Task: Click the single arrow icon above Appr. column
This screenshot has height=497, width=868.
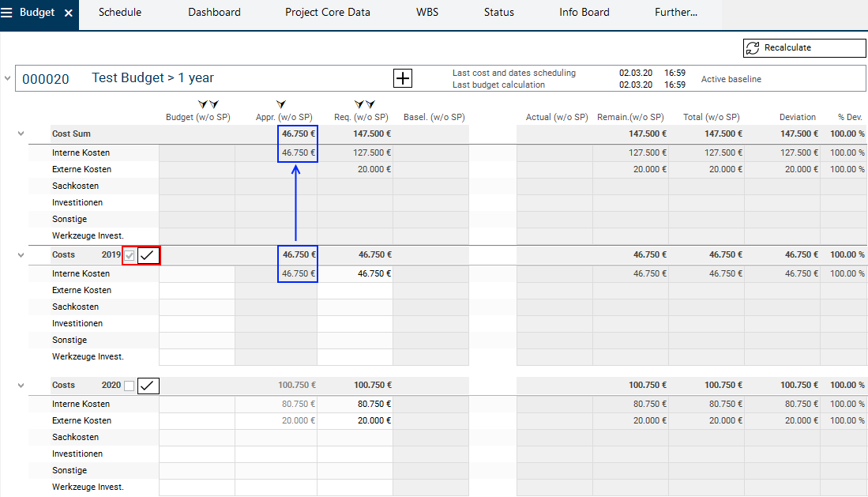Action: (x=281, y=104)
